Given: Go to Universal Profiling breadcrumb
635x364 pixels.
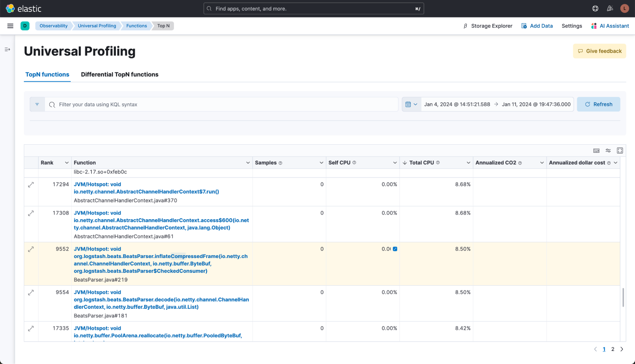Looking at the screenshot, I should click(97, 26).
